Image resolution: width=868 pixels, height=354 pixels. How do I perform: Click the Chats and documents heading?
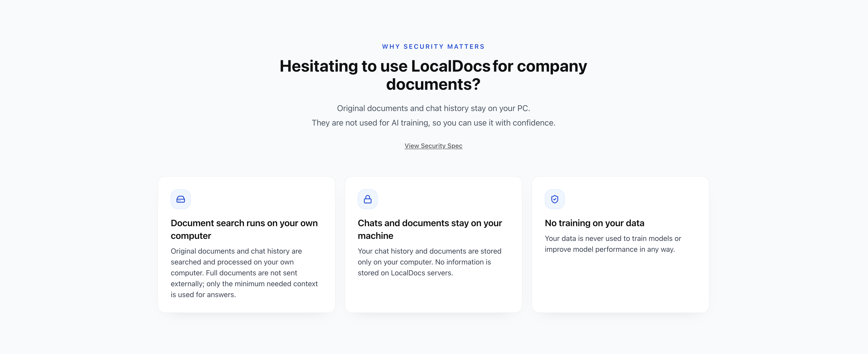430,229
